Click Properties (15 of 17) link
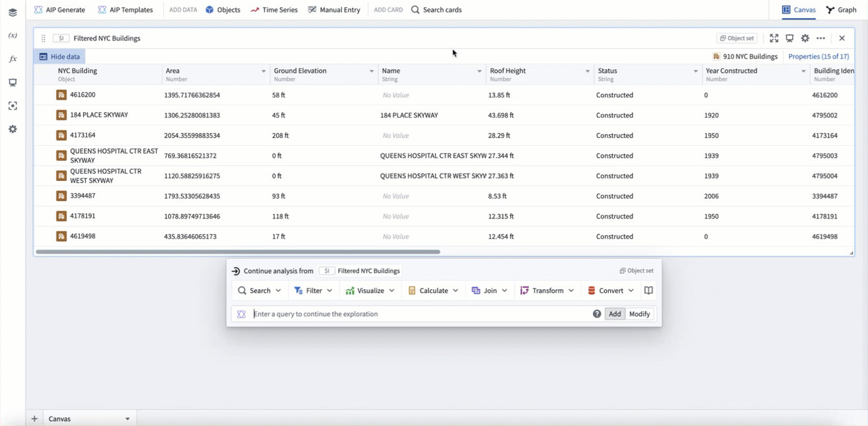The height and width of the screenshot is (426, 868). 818,56
